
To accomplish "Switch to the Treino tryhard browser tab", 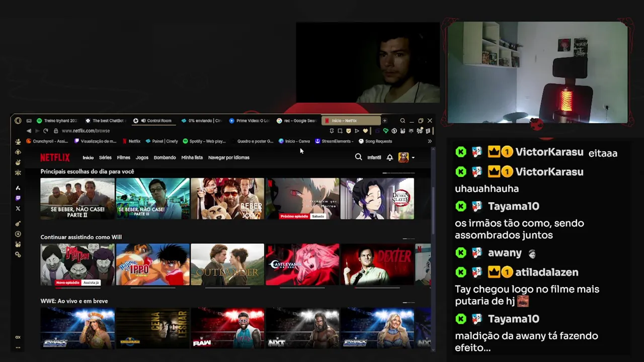I will pos(57,121).
